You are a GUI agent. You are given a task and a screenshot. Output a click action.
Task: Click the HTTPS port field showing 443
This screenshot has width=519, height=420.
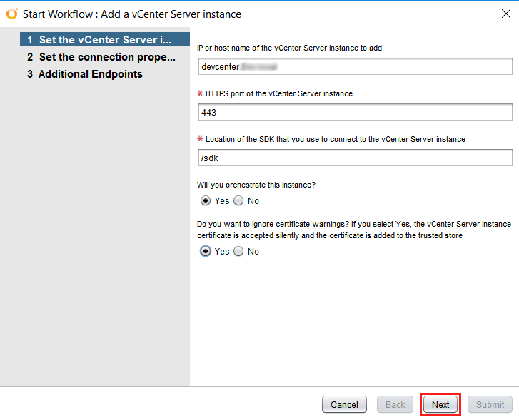pyautogui.click(x=355, y=112)
